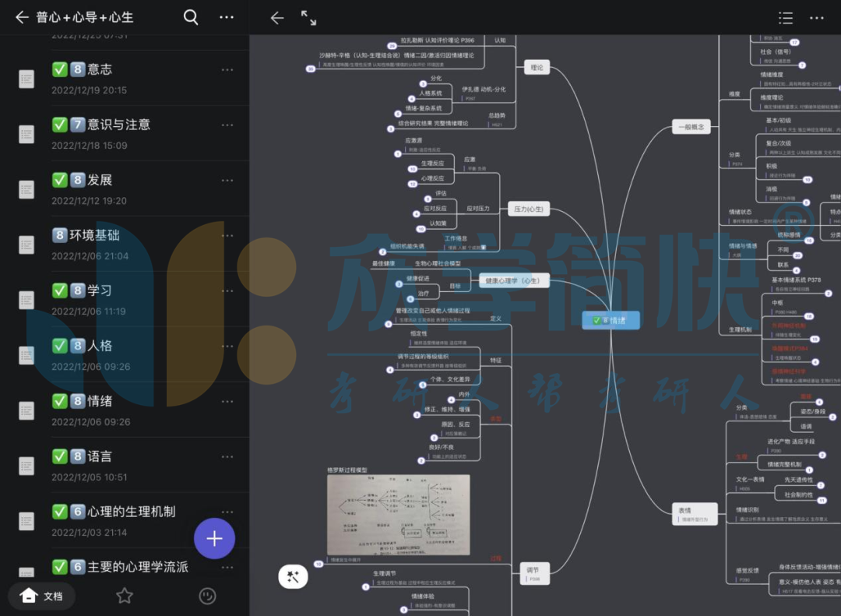This screenshot has width=841, height=616.
Task: Expand collapsed children of 组织机能失调 node
Action: pos(382,252)
